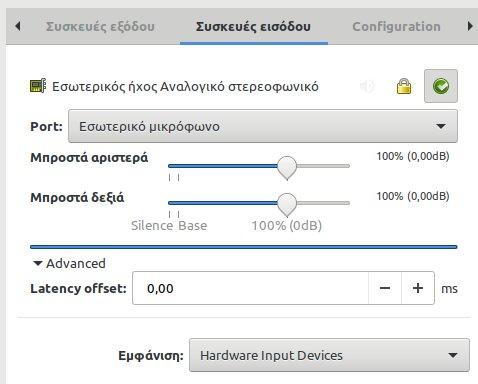
Task: Open the Port dropdown Εσωτερικό μικρόφωνο
Action: point(263,126)
